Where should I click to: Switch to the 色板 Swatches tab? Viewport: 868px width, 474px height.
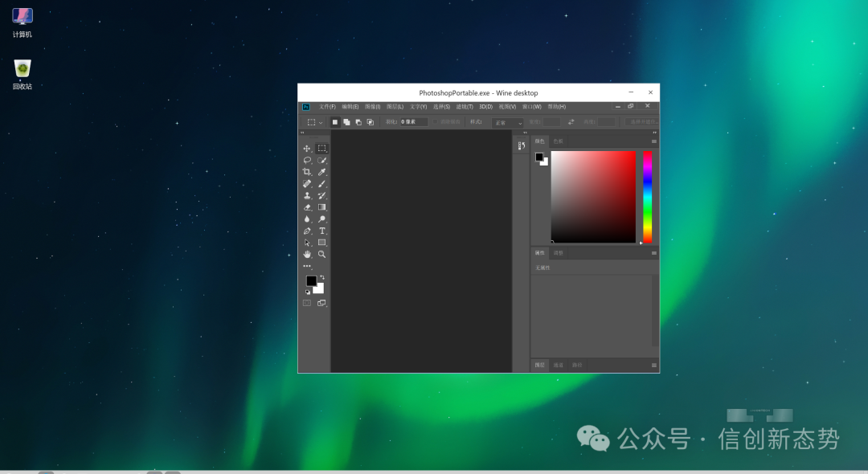[558, 141]
